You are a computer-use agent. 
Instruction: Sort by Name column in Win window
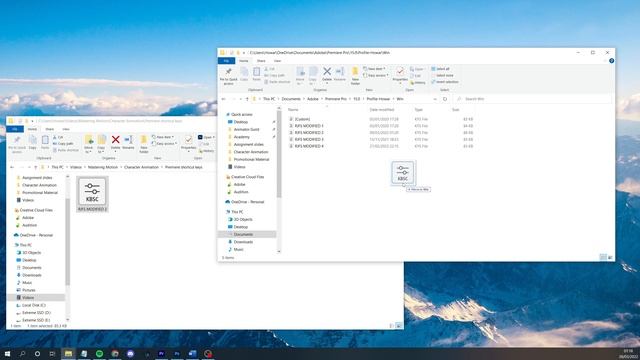[293, 110]
